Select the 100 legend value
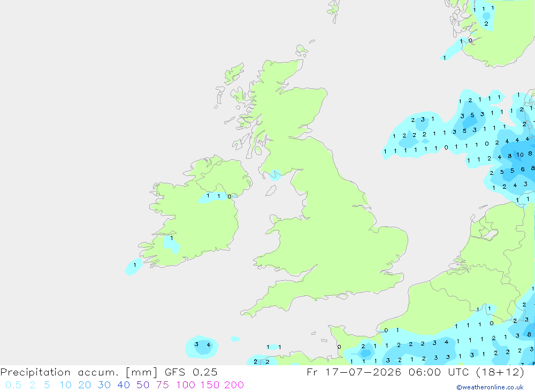Viewport: 535px width, 392px height. coord(186,385)
